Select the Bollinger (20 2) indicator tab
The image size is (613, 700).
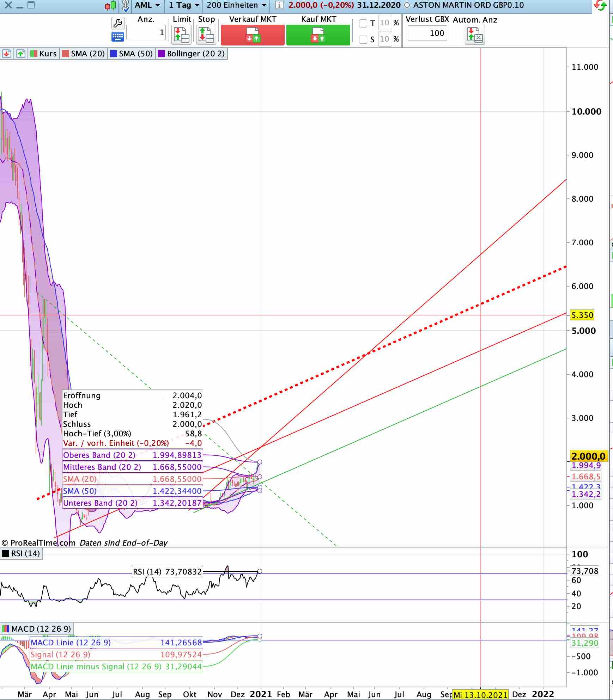coord(192,54)
